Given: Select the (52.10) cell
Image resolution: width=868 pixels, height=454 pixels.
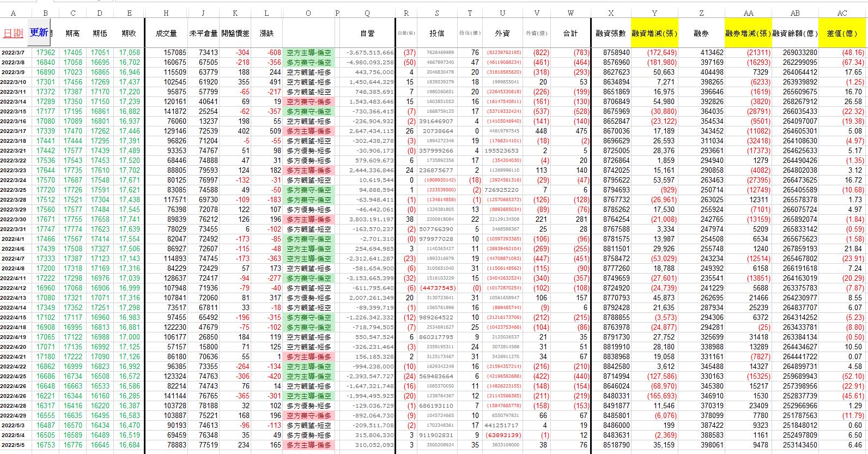Looking at the screenshot, I should (x=842, y=377).
